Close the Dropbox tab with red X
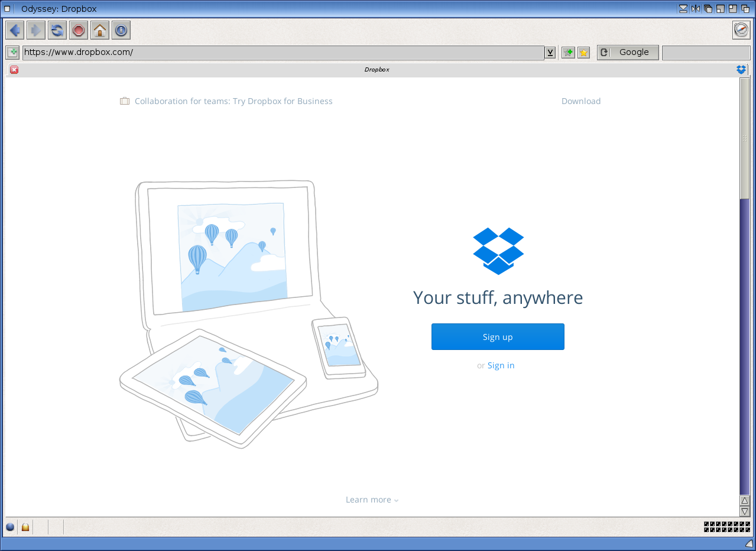Screen dimensions: 756x551 point(14,70)
